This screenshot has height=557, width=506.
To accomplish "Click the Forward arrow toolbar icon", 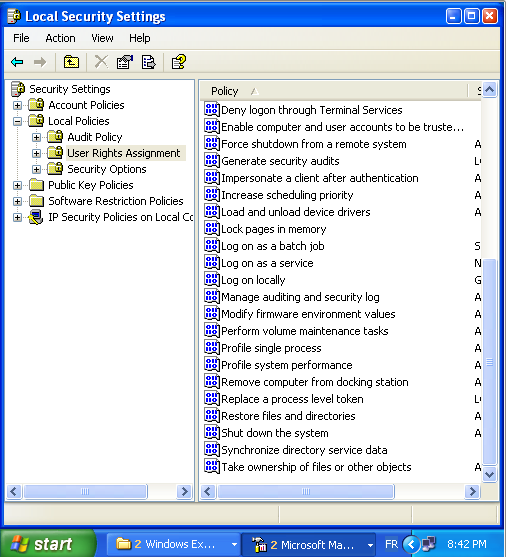I will pos(40,63).
